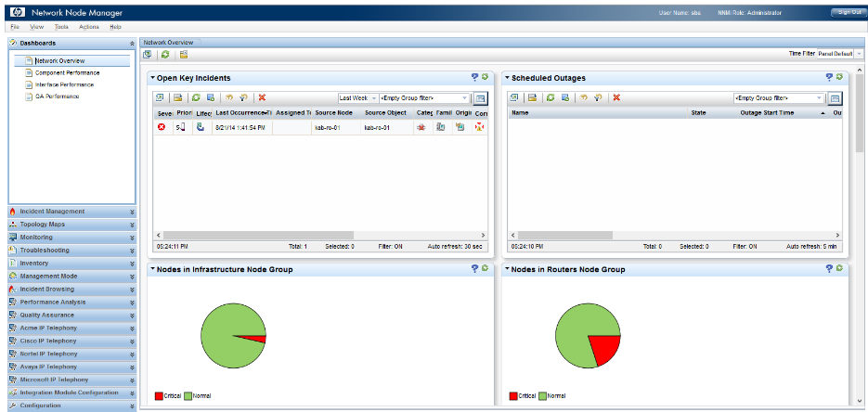Toggle the analysis pane button in Scheduled Outages toolbar

click(835, 98)
